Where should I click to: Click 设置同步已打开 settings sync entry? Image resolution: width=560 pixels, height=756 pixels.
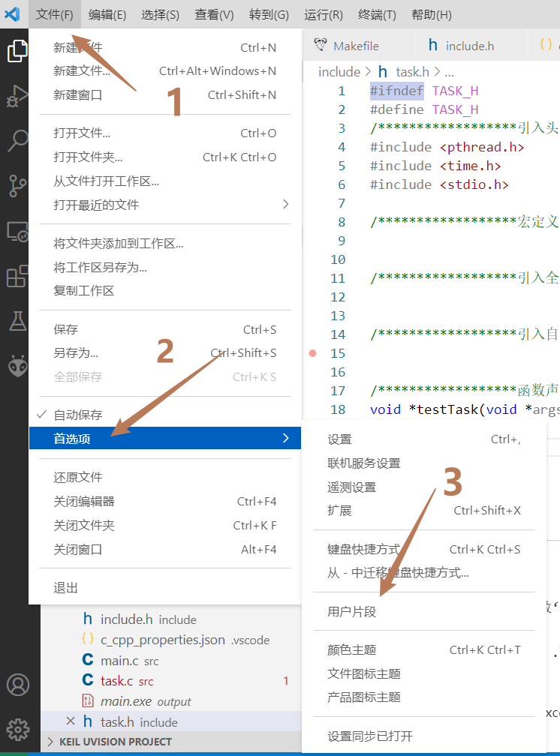click(x=424, y=736)
